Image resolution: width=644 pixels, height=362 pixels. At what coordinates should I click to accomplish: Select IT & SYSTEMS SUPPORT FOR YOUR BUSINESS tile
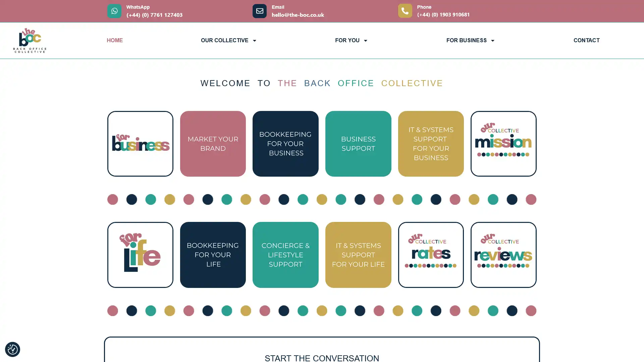click(431, 143)
